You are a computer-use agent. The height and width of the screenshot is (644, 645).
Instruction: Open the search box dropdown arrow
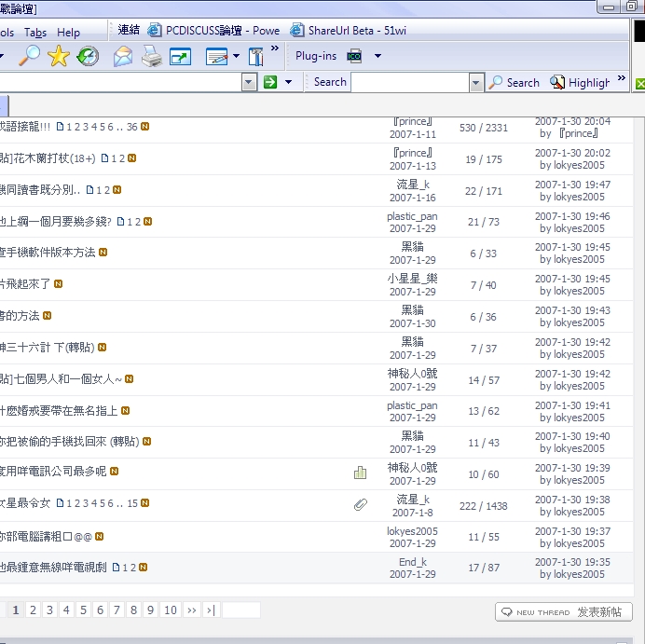pos(476,82)
